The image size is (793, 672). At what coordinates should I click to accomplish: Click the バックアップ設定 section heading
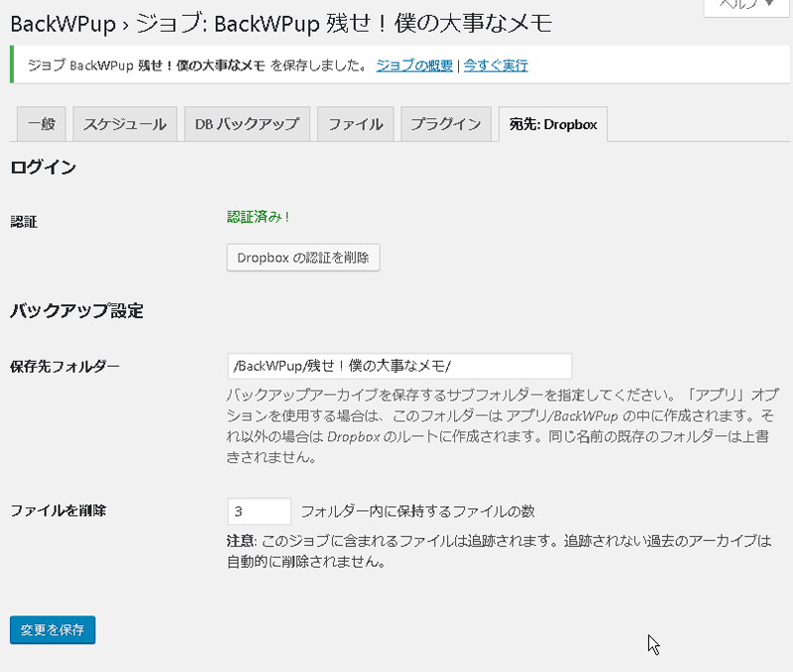(x=77, y=311)
